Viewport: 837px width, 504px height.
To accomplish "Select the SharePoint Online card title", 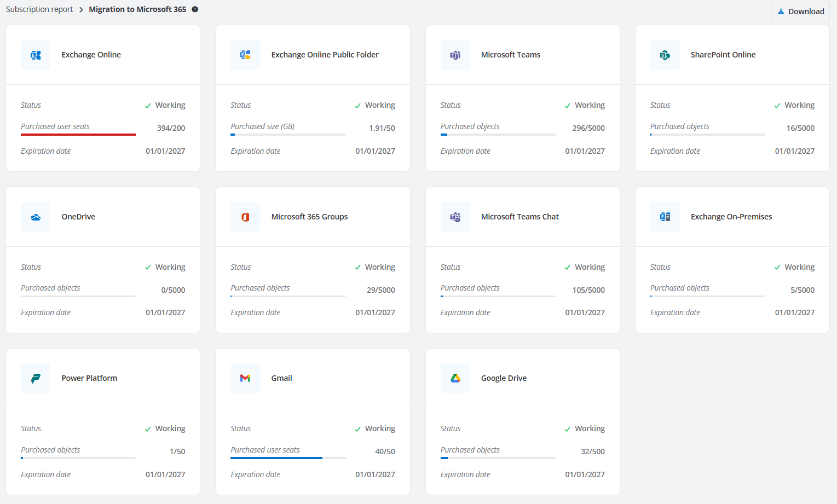I will point(723,55).
